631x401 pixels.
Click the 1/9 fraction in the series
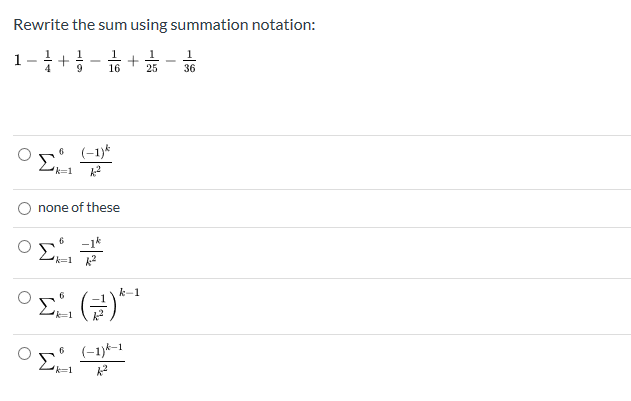pos(79,61)
